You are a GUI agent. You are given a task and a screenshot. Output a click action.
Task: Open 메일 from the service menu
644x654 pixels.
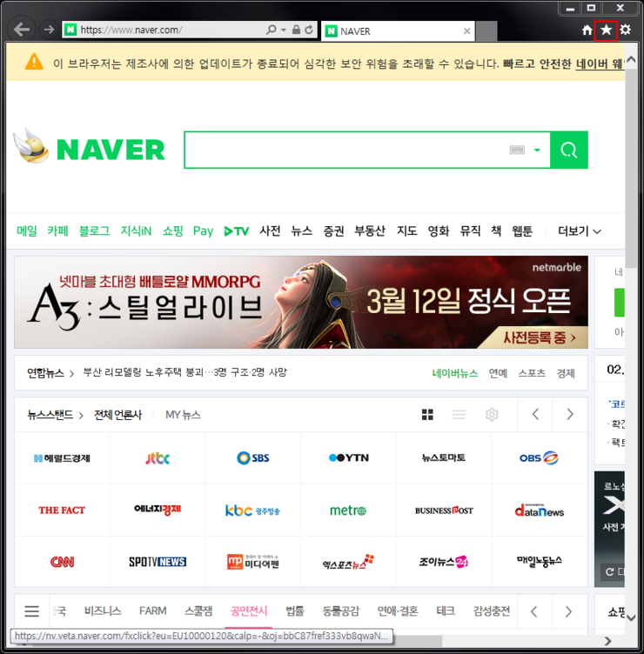[x=27, y=231]
